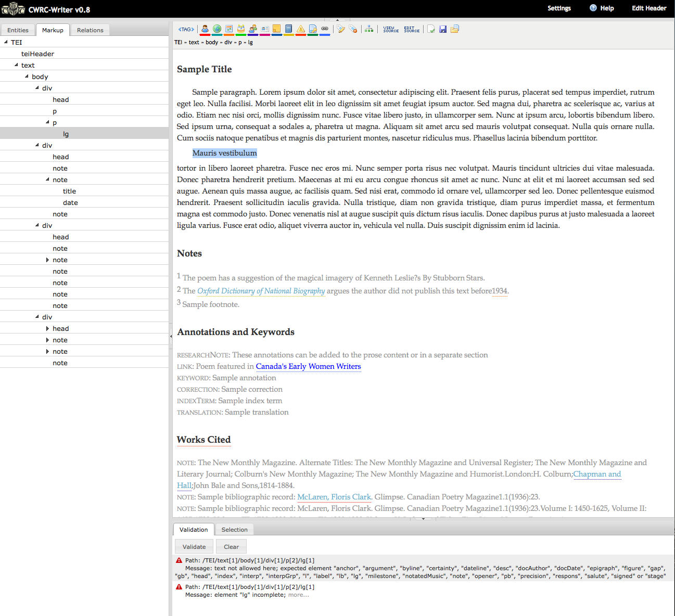675x616 pixels.
Task: Click the 'Works Cited' heading
Action: click(x=203, y=440)
